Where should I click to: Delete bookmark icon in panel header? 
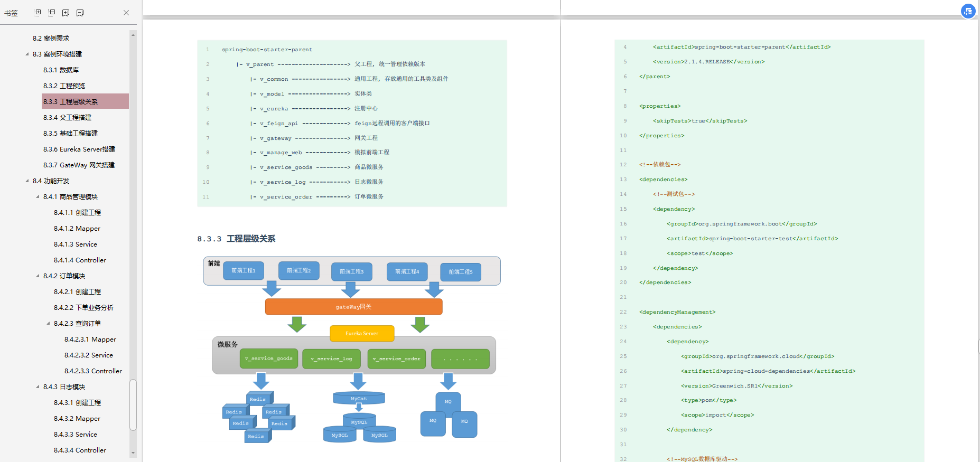tap(80, 13)
